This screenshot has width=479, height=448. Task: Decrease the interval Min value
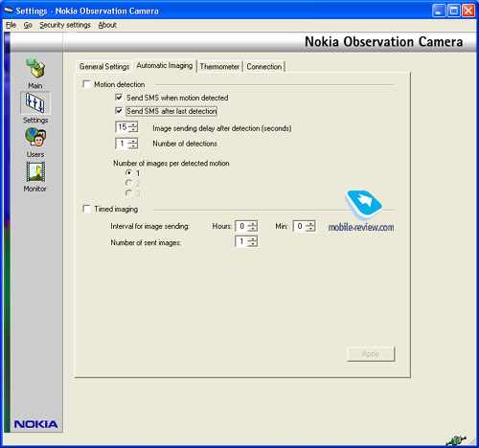(310, 229)
